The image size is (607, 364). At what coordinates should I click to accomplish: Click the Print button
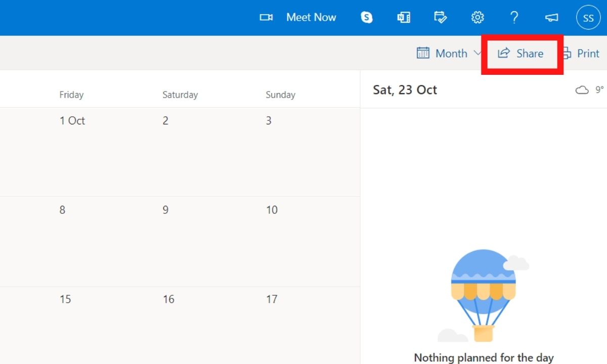(582, 53)
